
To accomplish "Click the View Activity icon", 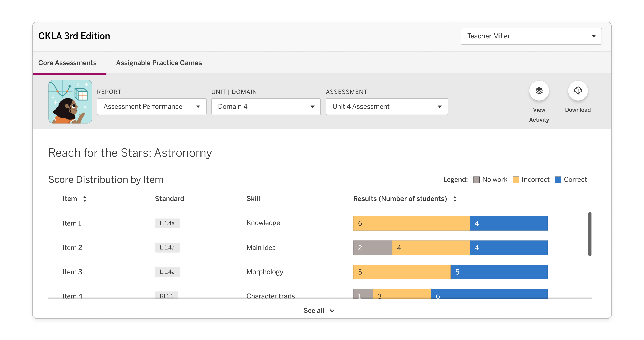I will [539, 91].
